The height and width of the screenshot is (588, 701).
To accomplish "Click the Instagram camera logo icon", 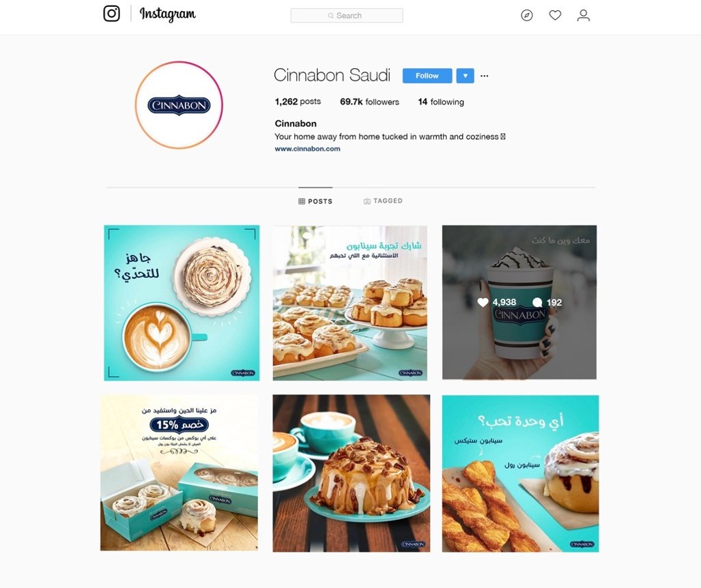I will (111, 14).
